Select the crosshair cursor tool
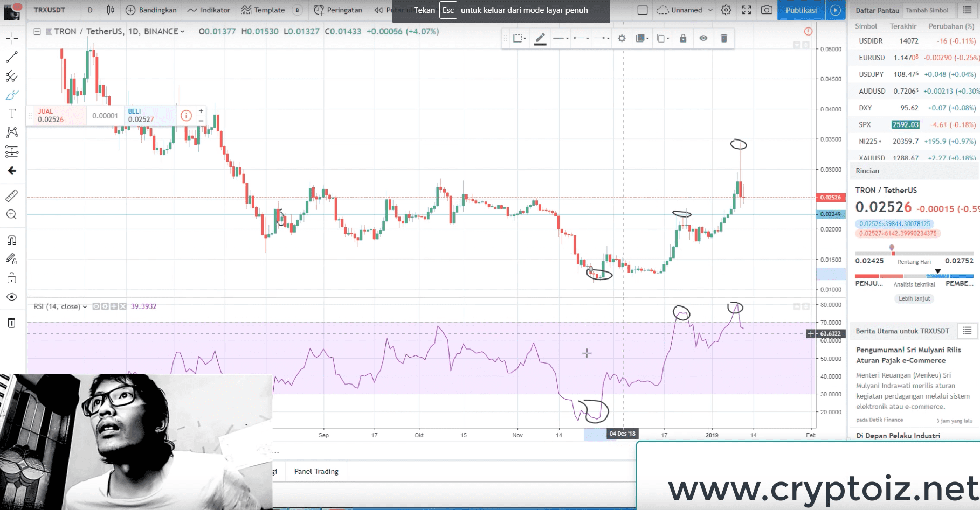The image size is (980, 510). pos(12,38)
